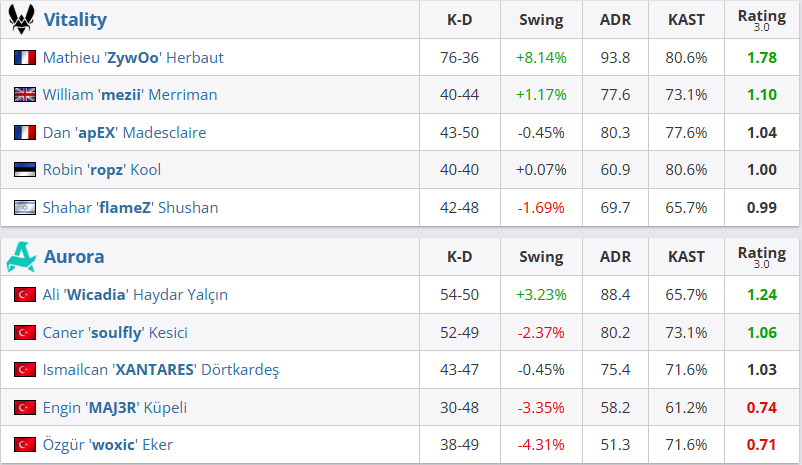Open the Aurora team page link
The width and height of the screenshot is (802, 465).
[74, 257]
